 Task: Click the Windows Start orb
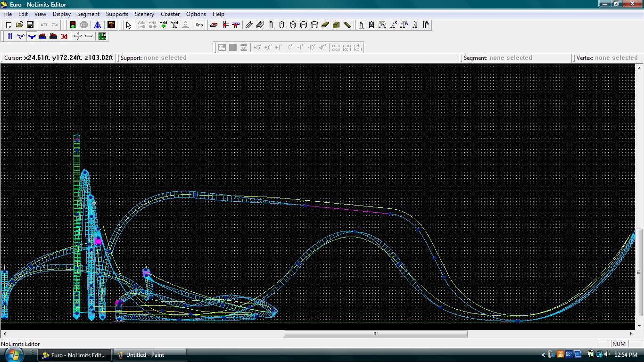coord(13,354)
